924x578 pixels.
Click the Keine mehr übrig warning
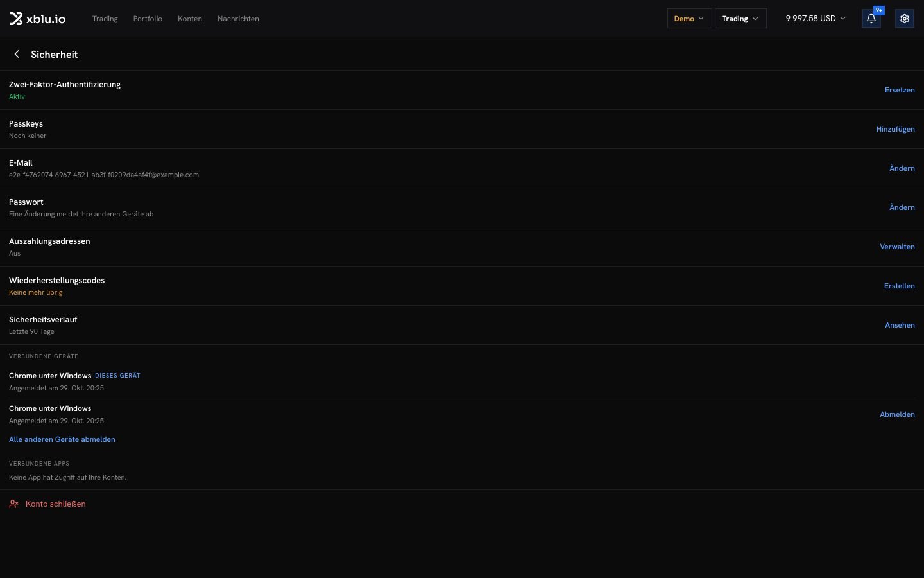click(36, 292)
